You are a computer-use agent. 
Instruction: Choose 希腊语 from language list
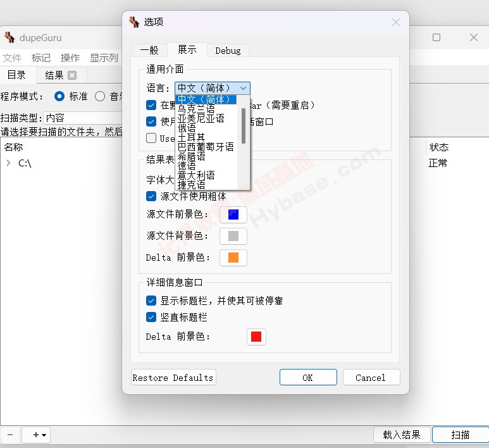(x=206, y=156)
